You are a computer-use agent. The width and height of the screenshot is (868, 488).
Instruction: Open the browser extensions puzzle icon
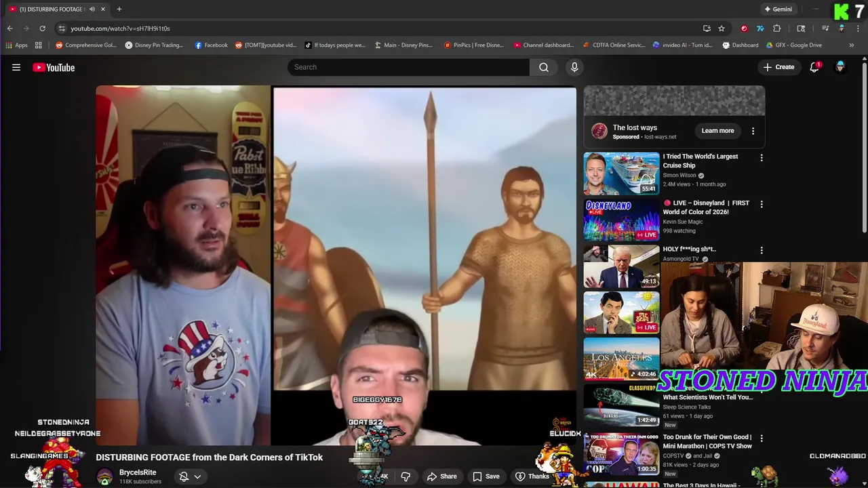(x=777, y=28)
